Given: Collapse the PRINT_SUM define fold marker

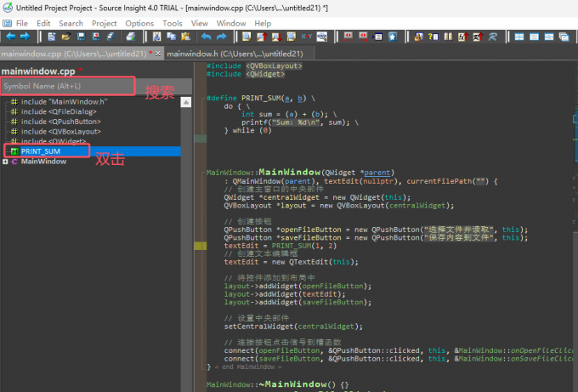Looking at the screenshot, I should 203,99.
